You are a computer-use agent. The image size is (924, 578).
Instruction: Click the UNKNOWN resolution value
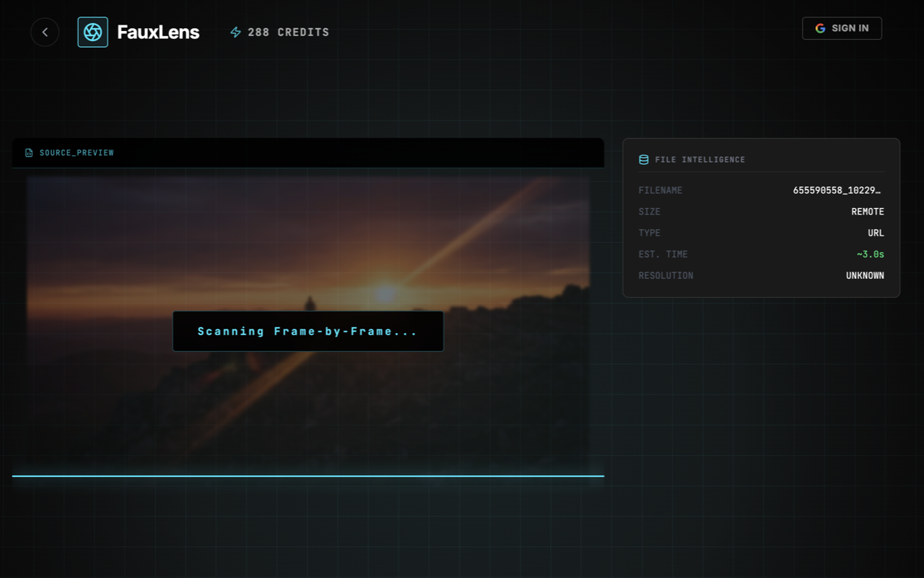(x=865, y=276)
